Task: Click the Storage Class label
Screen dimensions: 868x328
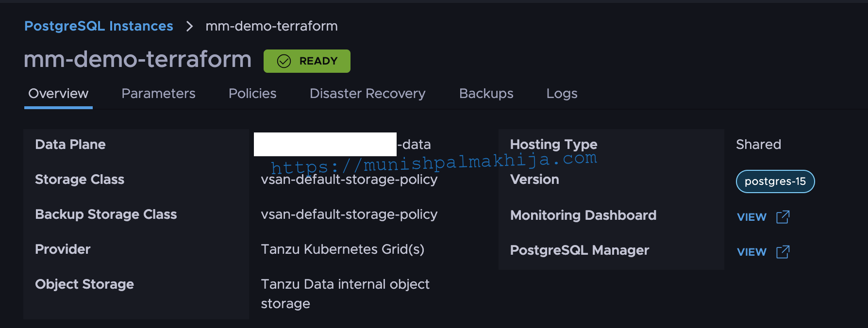Action: tap(80, 180)
